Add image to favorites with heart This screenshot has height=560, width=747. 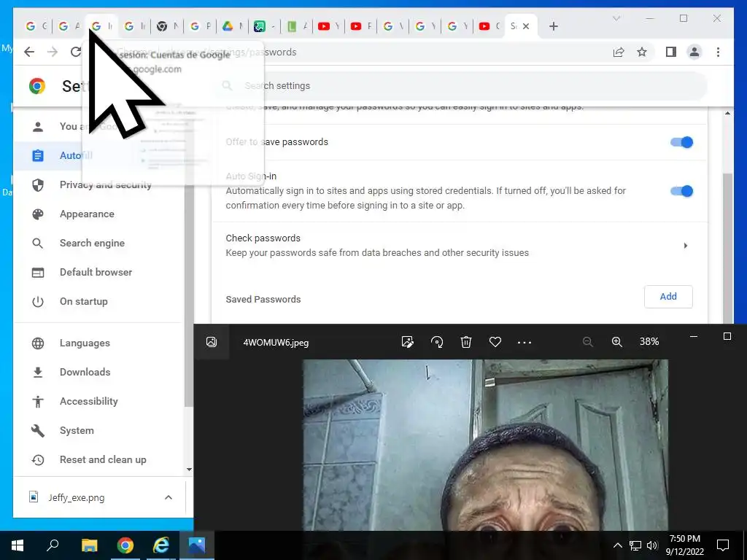pyautogui.click(x=495, y=342)
